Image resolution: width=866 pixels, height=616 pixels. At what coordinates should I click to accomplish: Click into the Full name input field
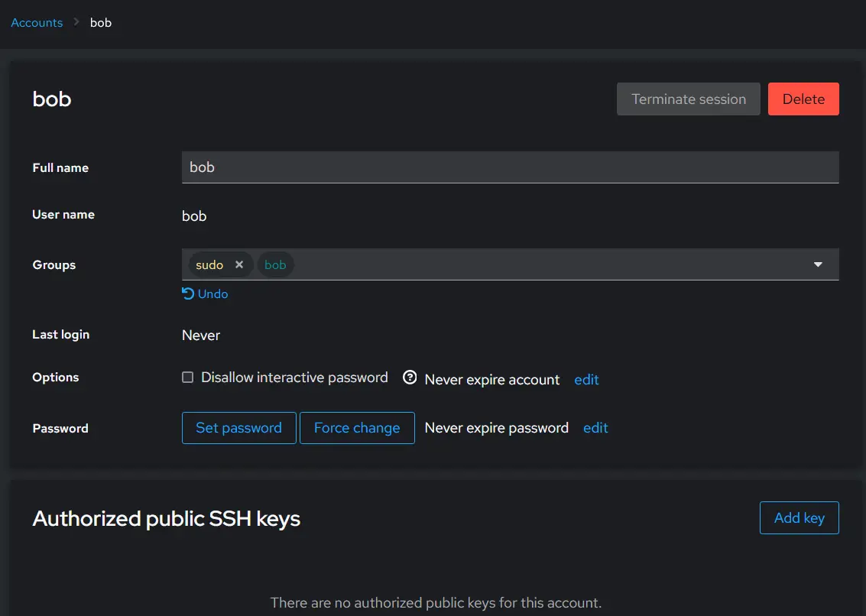point(511,167)
